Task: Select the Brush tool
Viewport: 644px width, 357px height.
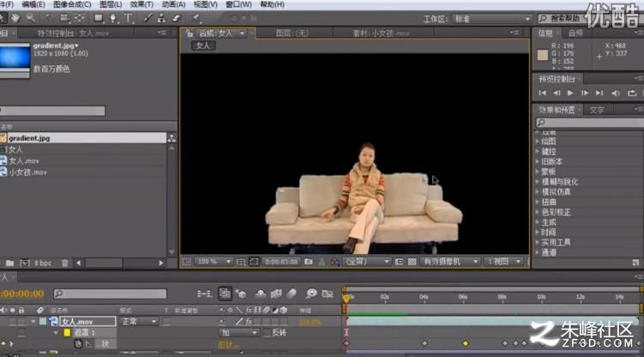Action: pyautogui.click(x=147, y=18)
